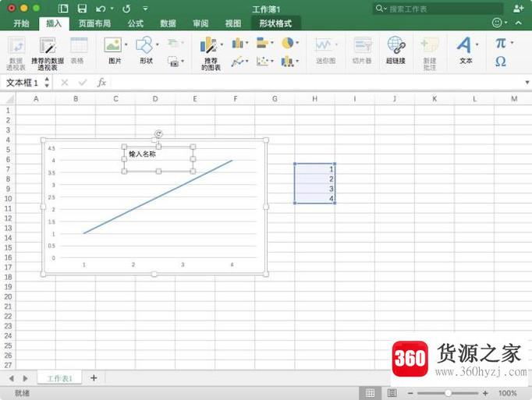
Task: Click the Save icon in title bar
Action: click(82, 9)
